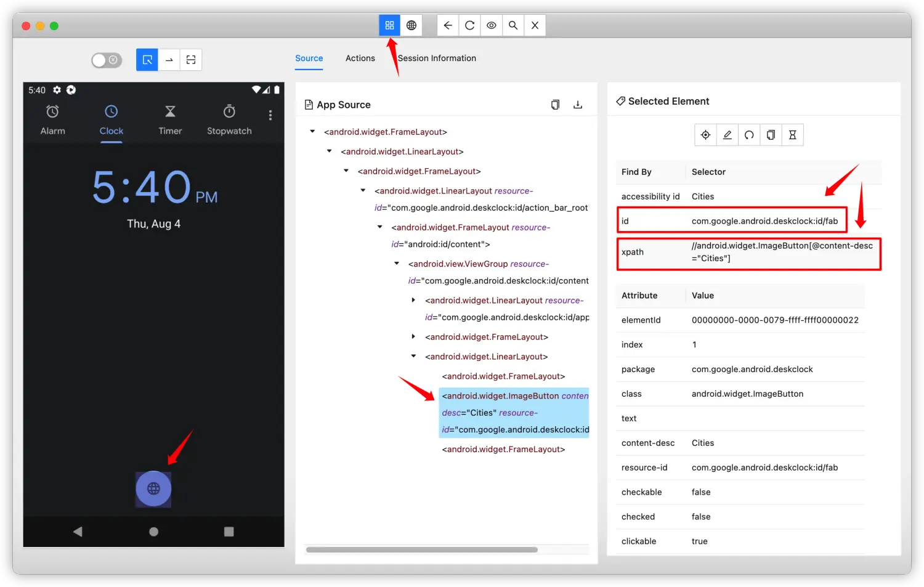Toggle the switch left of select-mode buttons
Screen dimensions: 924x587
coord(107,60)
